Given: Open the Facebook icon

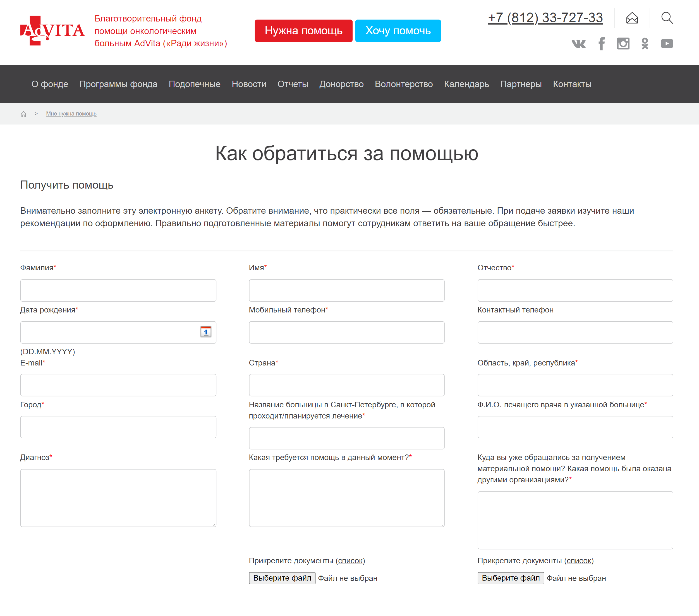Looking at the screenshot, I should click(602, 44).
